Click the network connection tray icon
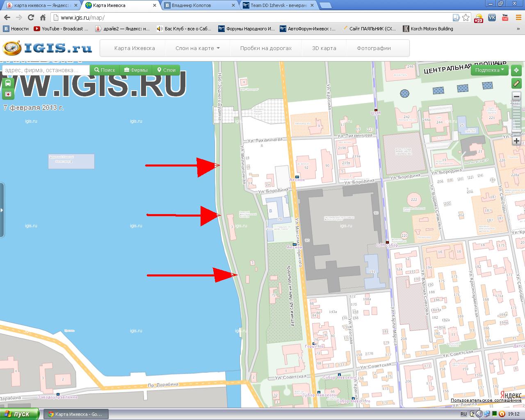Image resolution: width=525 pixels, height=420 pixels. [487, 414]
